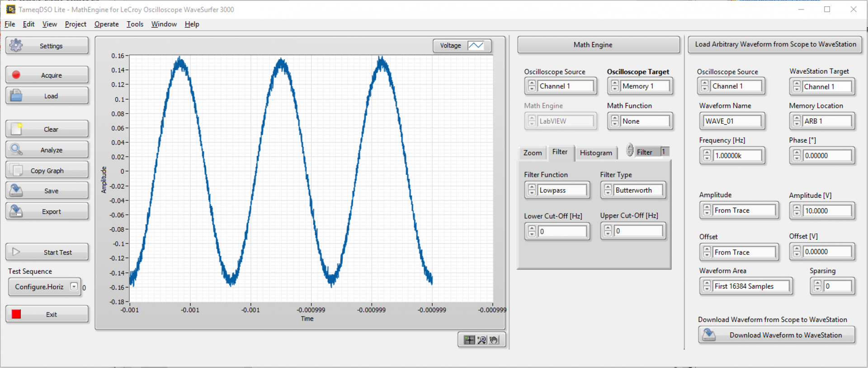
Task: Toggle the zoom tool in graph palette
Action: coord(482,340)
